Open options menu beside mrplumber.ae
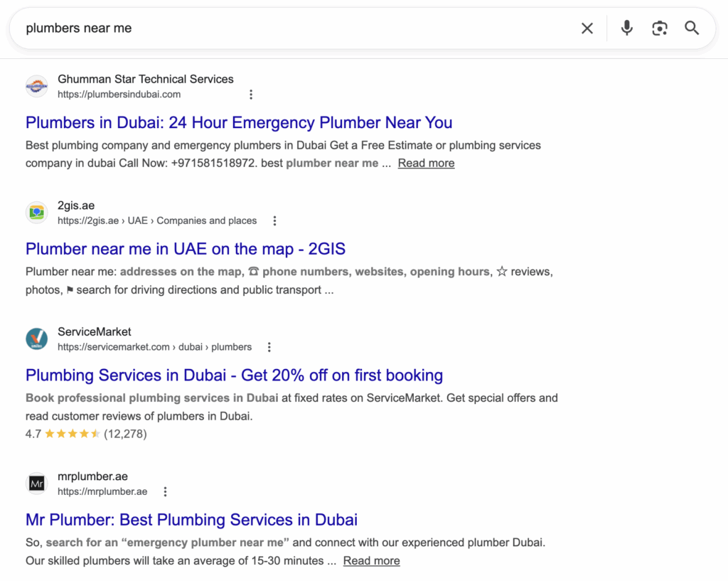The image size is (728, 581). pos(165,491)
